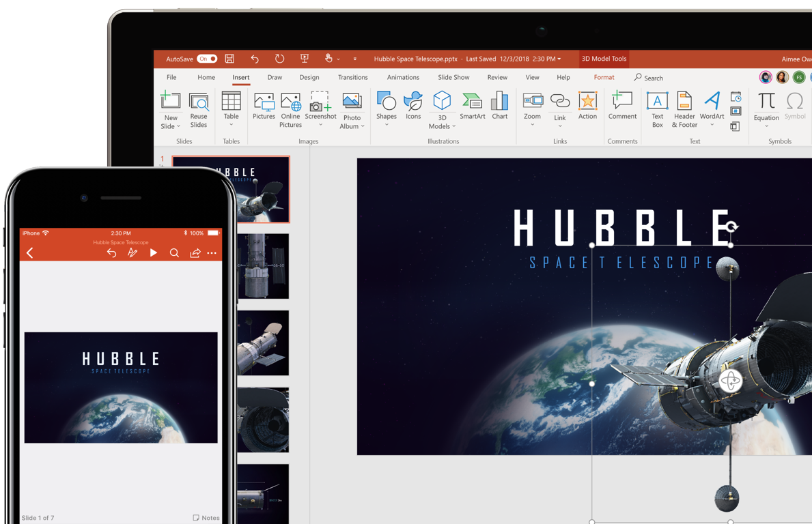Image resolution: width=812 pixels, height=524 pixels.
Task: Tap the search magnifier on iPhone
Action: coord(174,252)
